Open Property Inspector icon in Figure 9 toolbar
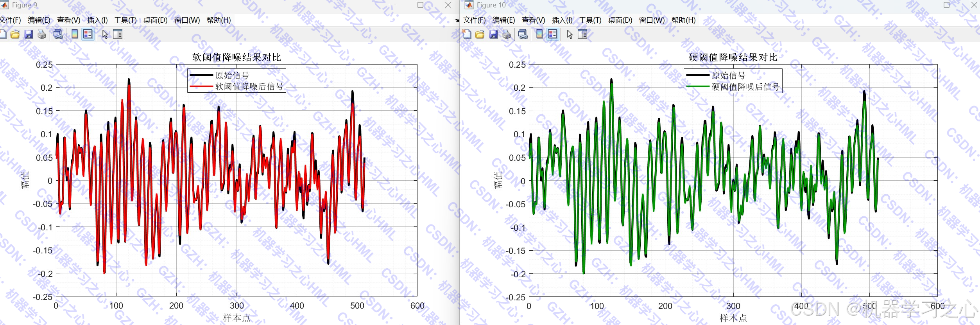The height and width of the screenshot is (325, 980). pos(118,34)
